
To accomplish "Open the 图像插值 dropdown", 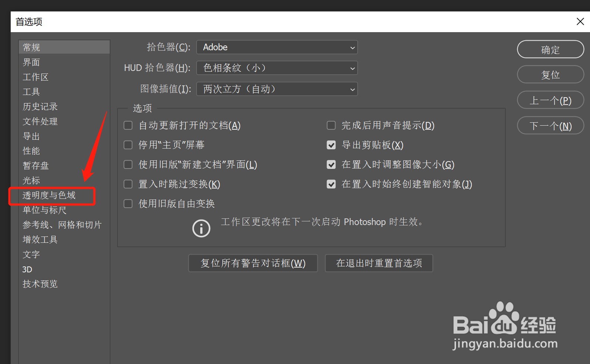I will pos(277,89).
